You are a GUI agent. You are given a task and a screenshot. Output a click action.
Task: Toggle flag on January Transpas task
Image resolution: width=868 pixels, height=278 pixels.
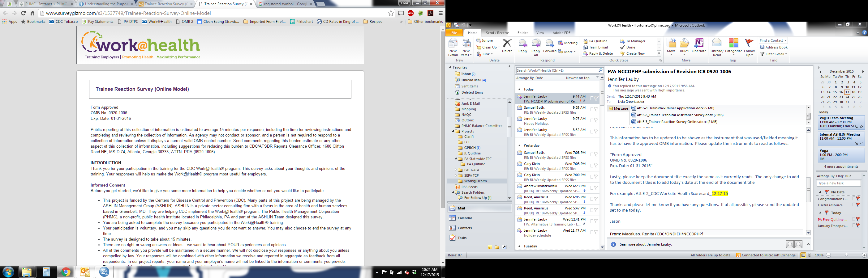point(858,226)
